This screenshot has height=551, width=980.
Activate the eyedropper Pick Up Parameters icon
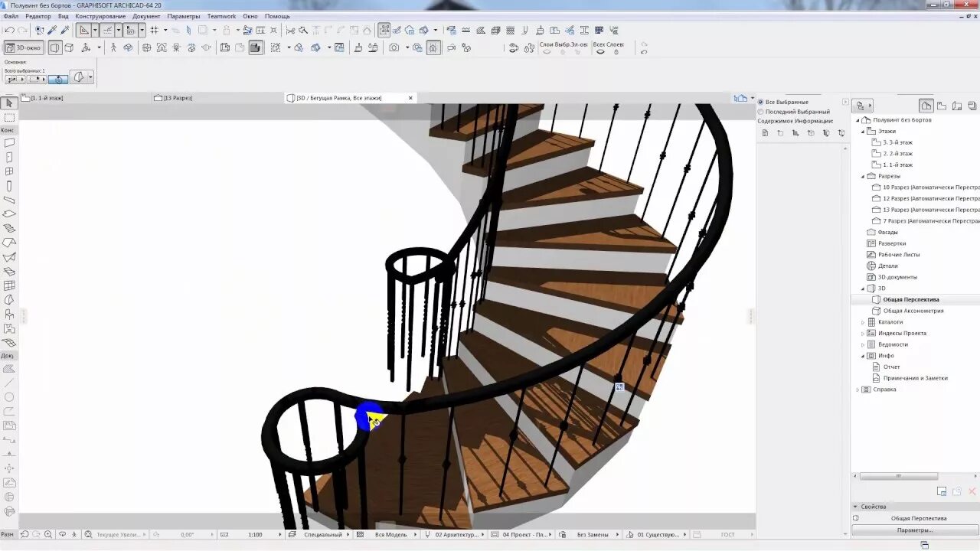(x=52, y=31)
